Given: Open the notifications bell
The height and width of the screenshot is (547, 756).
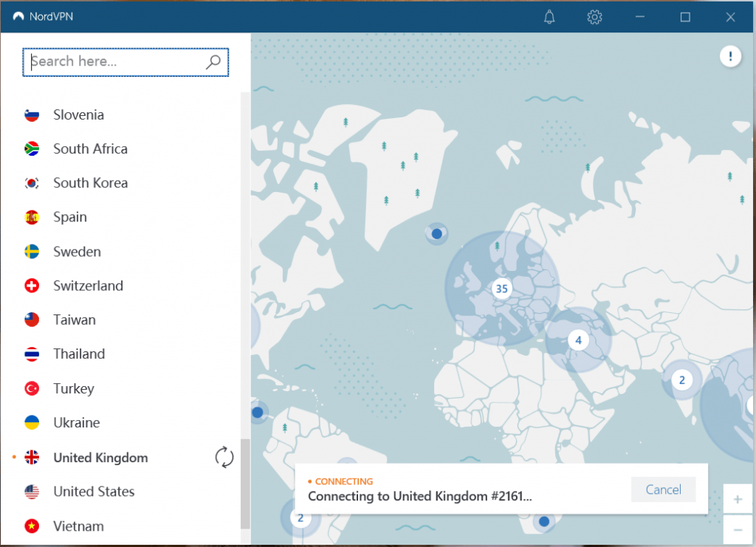Looking at the screenshot, I should 549,18.
